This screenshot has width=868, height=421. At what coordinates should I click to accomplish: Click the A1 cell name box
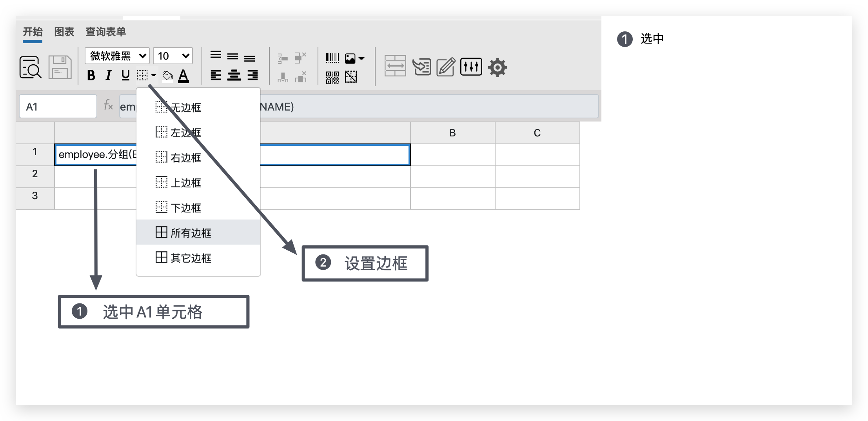(58, 106)
